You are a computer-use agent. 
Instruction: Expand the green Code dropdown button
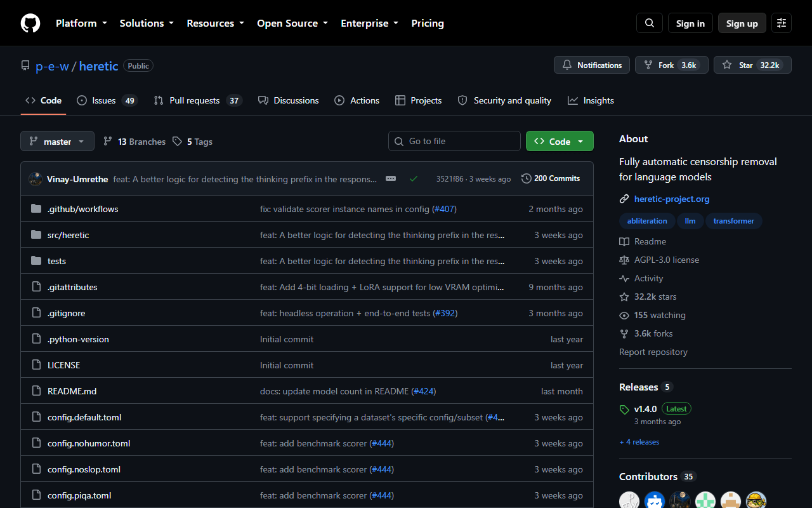[x=560, y=141]
